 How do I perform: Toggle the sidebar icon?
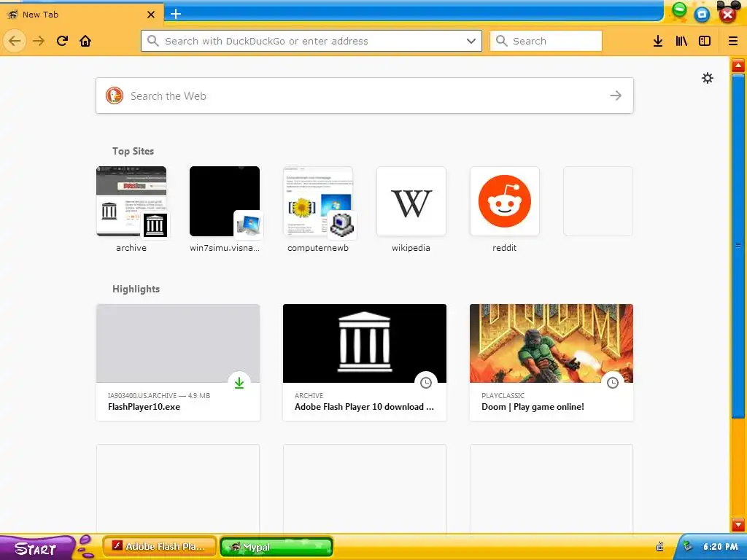pos(705,41)
